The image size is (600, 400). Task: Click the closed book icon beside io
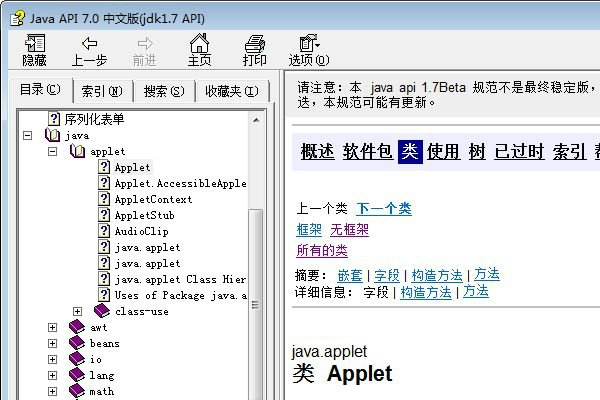pos(77,359)
